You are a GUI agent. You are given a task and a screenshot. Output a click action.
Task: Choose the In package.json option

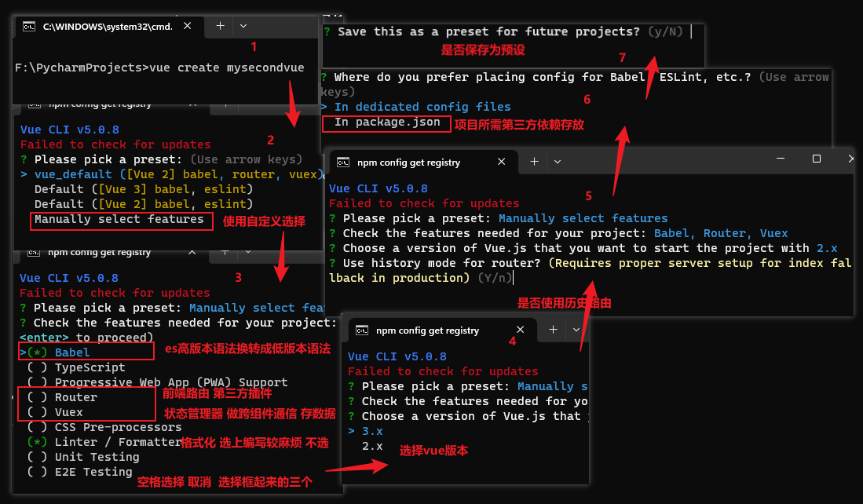click(387, 122)
